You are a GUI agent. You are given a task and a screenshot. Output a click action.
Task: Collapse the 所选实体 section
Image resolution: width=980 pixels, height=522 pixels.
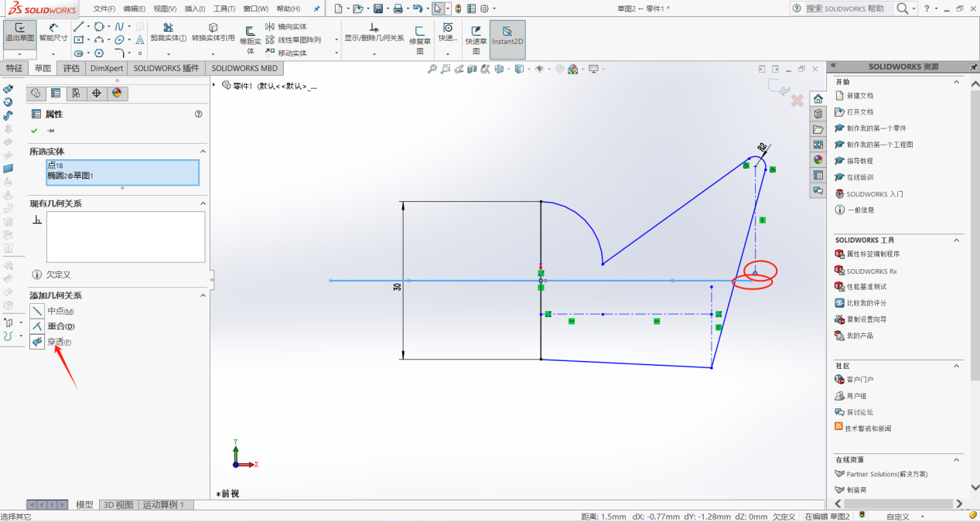point(203,152)
